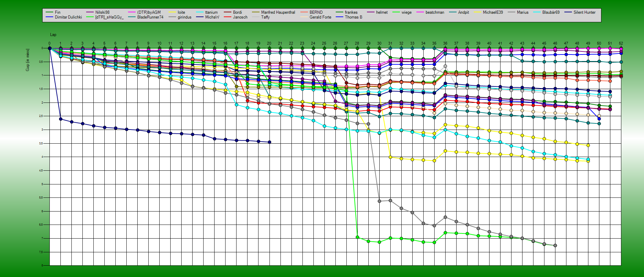Click lap number 36 on top axis

pos(445,44)
